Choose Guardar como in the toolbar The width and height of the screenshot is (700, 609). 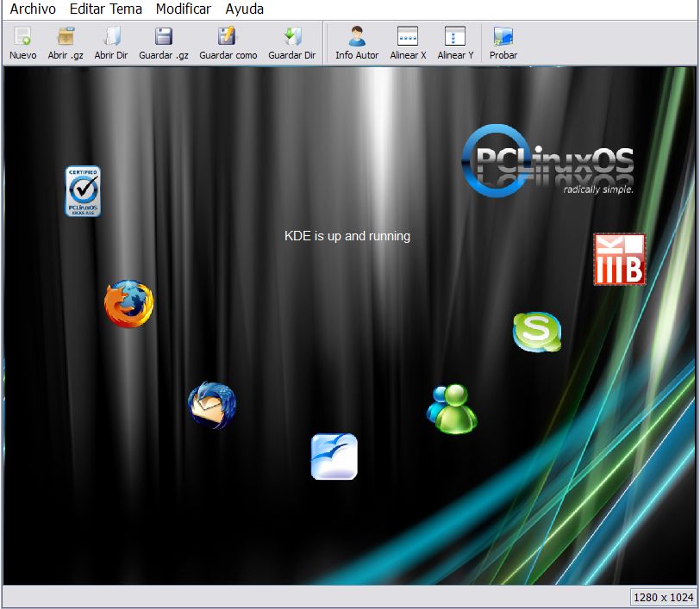(228, 43)
